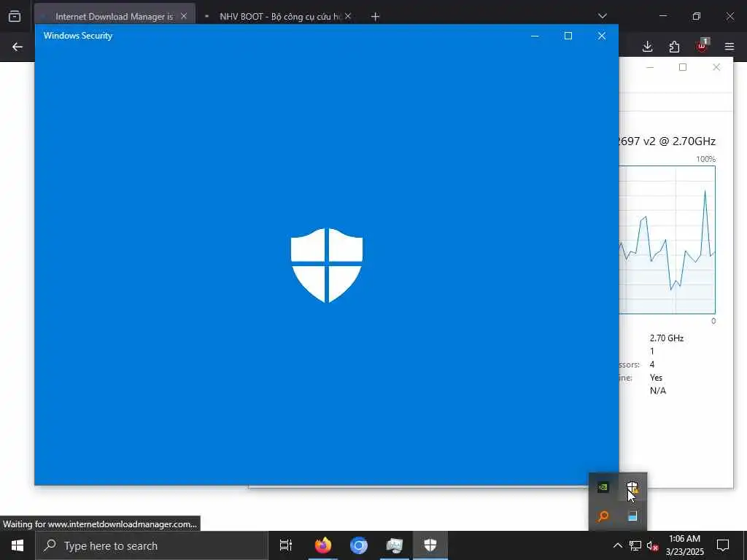747x560 pixels.
Task: Minimize the Windows Security window
Action: pyautogui.click(x=535, y=36)
